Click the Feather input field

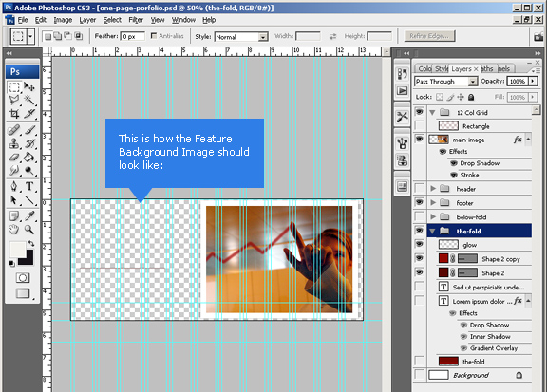133,36
